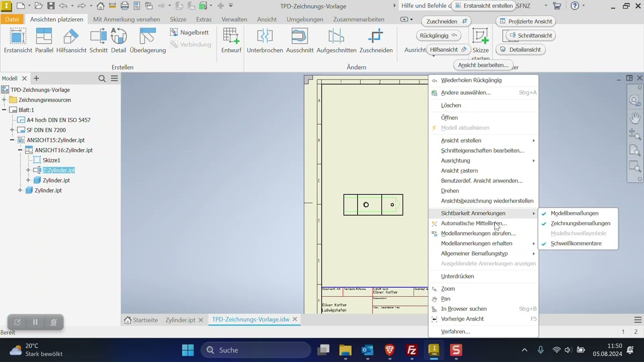This screenshot has width=644, height=362.
Task: Click the Nagelbrett tool
Action: (x=189, y=32)
